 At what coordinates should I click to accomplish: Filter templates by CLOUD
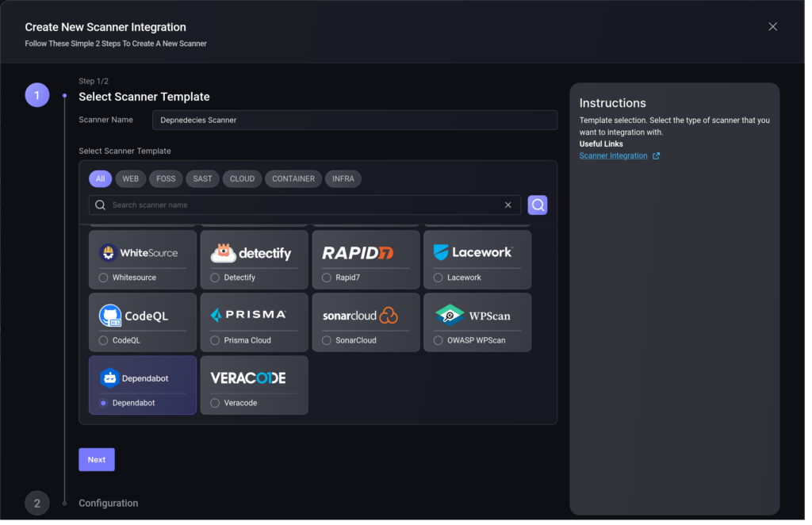pyautogui.click(x=242, y=178)
